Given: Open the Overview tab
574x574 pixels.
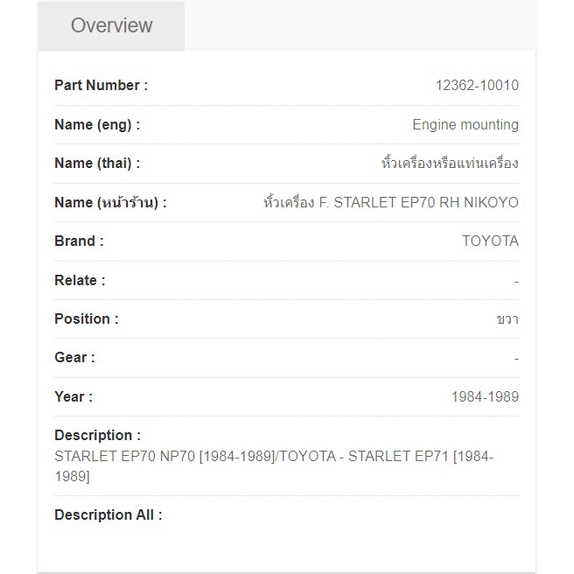Looking at the screenshot, I should tap(111, 26).
